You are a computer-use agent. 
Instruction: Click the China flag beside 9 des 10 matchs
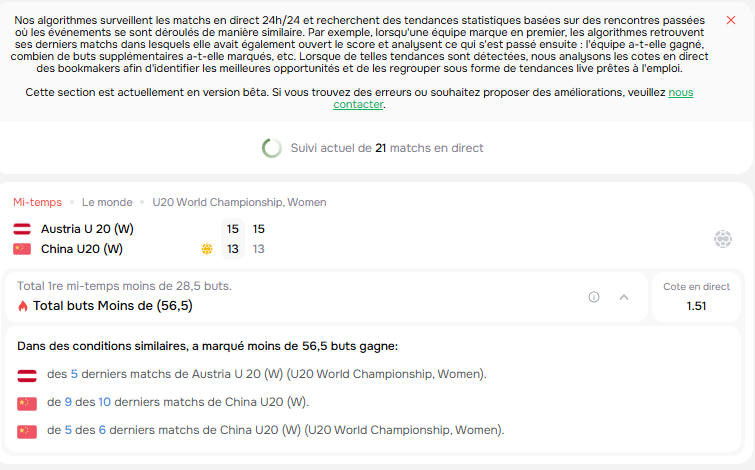tap(27, 404)
